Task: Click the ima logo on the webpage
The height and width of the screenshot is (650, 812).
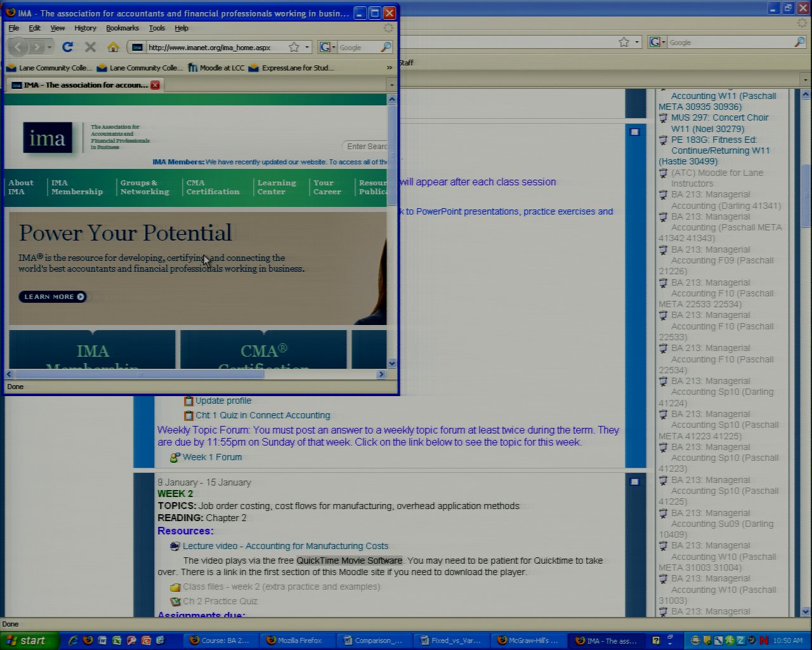Action: pyautogui.click(x=48, y=138)
